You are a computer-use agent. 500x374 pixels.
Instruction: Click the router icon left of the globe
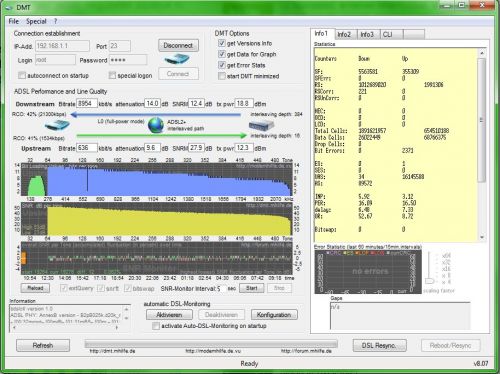[x=57, y=125]
